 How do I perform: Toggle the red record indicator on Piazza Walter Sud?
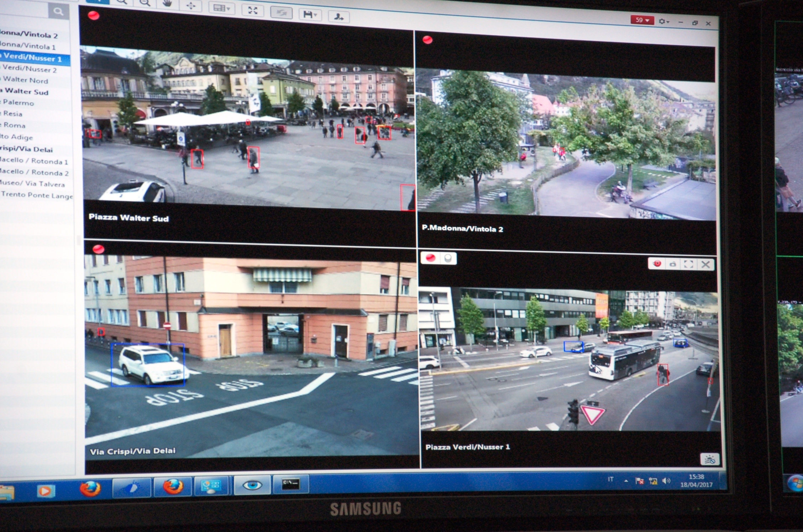94,16
